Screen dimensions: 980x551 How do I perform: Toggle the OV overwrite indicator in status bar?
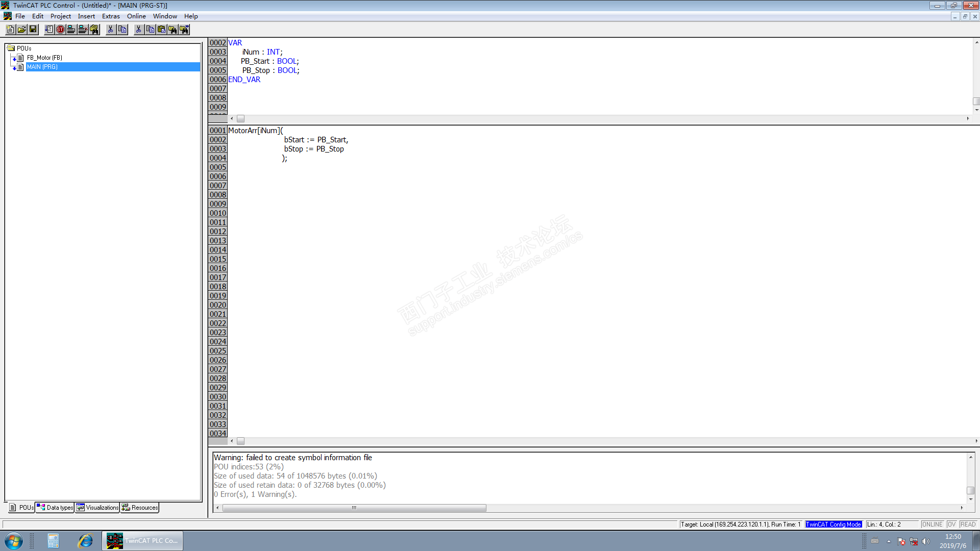click(x=951, y=524)
